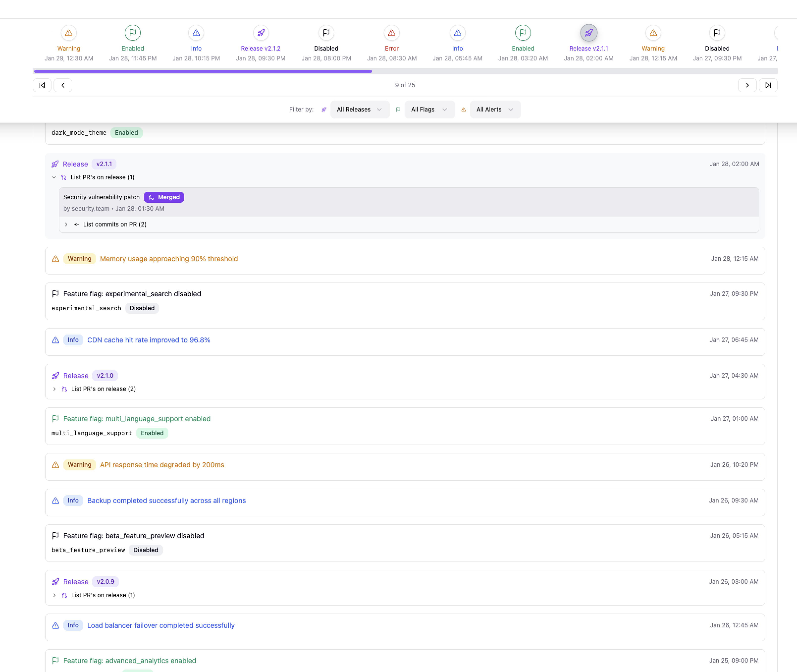Click the Enabled badge for multi_language_support
The image size is (797, 672).
(152, 433)
